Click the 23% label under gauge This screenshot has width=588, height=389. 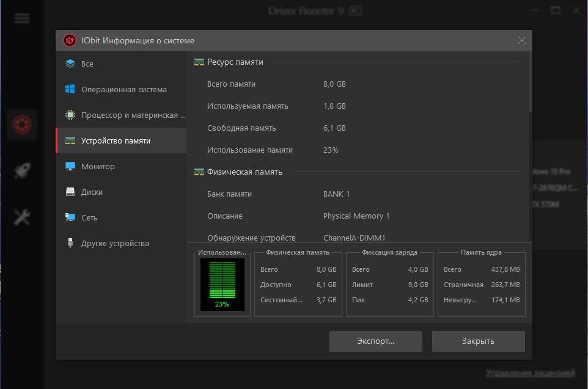coord(222,304)
